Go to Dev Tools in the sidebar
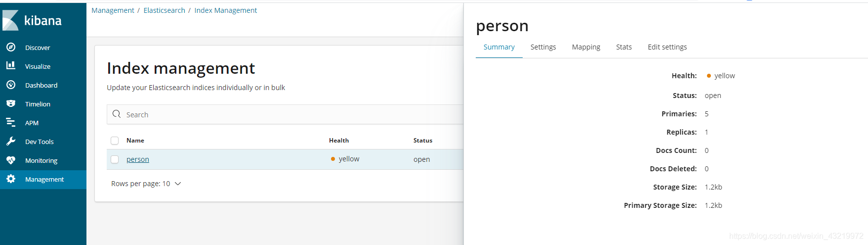The width and height of the screenshot is (868, 245). [x=39, y=142]
